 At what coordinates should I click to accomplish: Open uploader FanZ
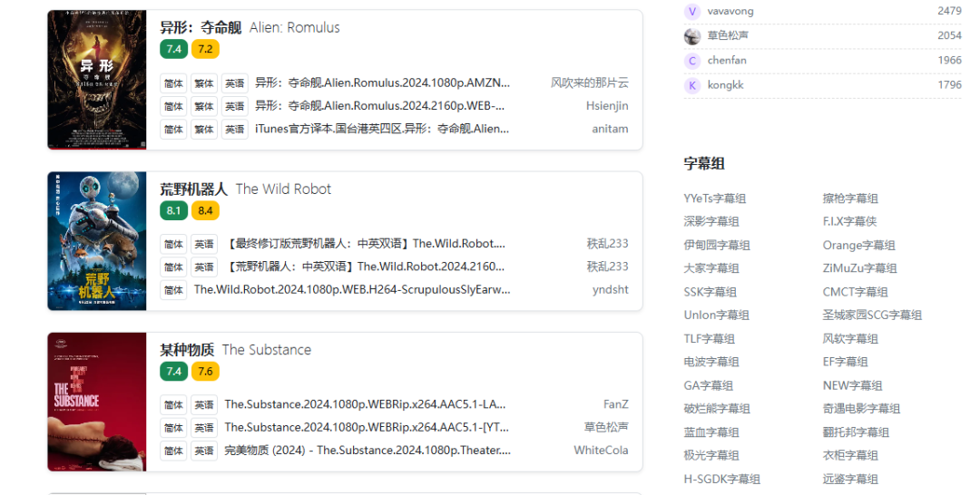(x=615, y=404)
